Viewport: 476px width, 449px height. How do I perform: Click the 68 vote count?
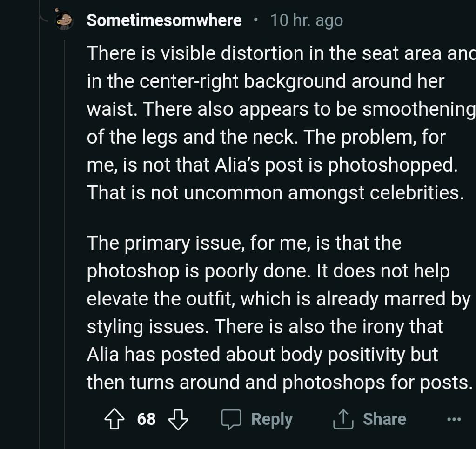tap(146, 419)
